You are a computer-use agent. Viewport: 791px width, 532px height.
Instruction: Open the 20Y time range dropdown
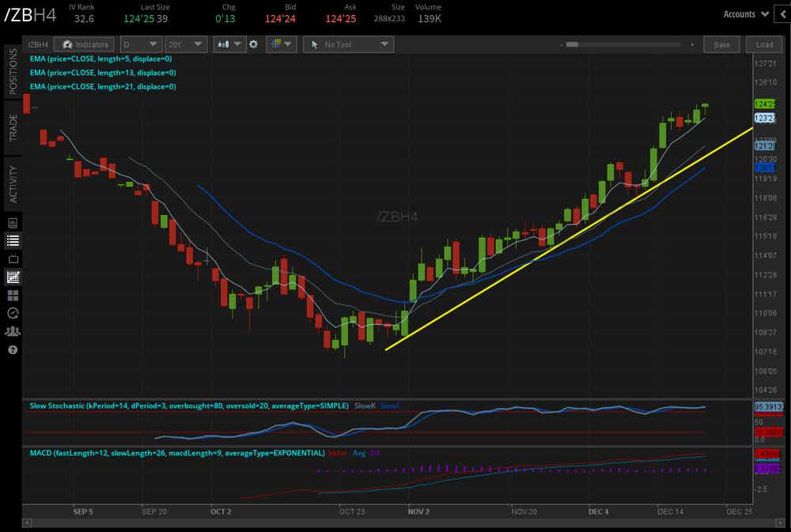tap(186, 44)
